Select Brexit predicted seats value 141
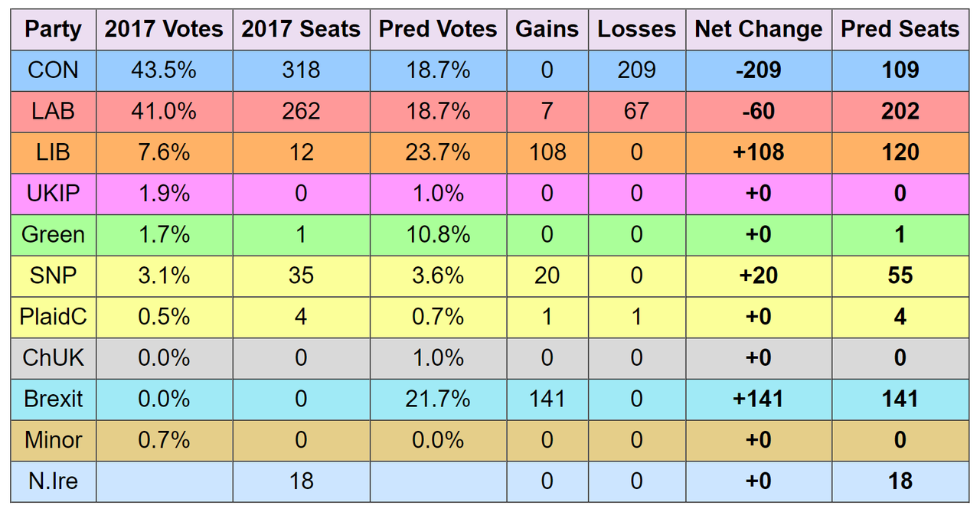The image size is (980, 512). point(900,399)
